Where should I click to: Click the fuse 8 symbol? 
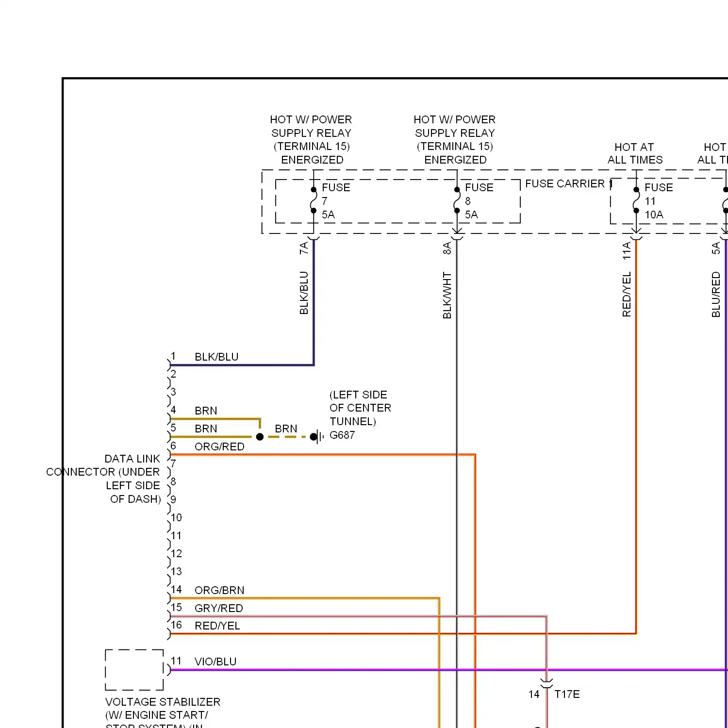457,200
